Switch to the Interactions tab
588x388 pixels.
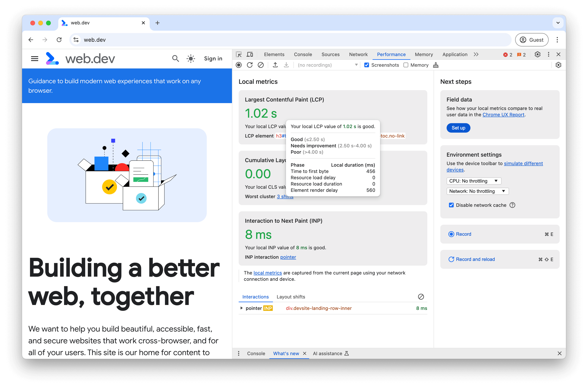coord(256,297)
